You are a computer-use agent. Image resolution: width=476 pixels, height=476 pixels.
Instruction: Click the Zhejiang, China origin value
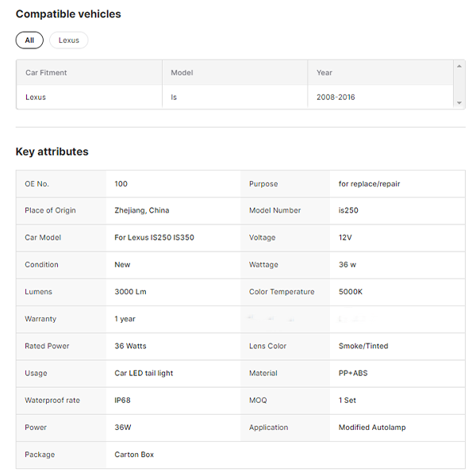tap(142, 211)
